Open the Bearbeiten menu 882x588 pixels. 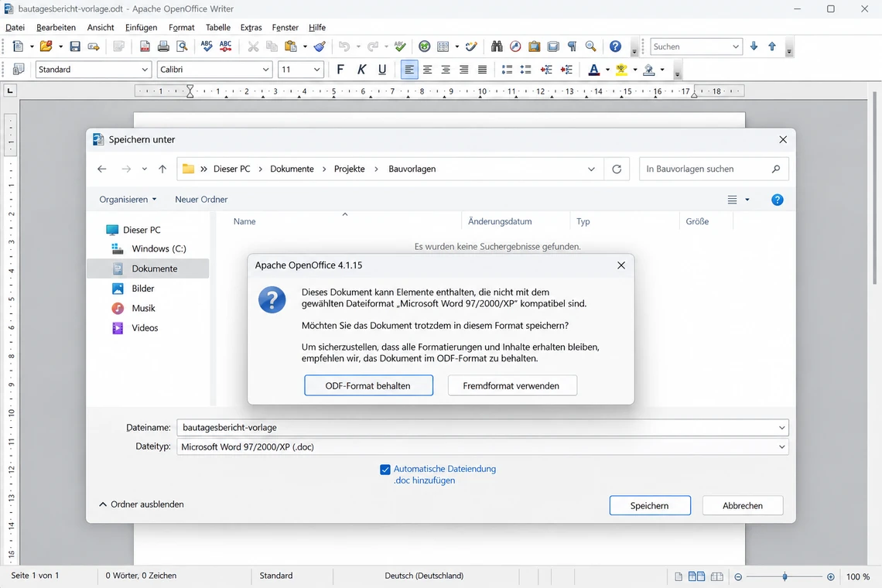(56, 27)
